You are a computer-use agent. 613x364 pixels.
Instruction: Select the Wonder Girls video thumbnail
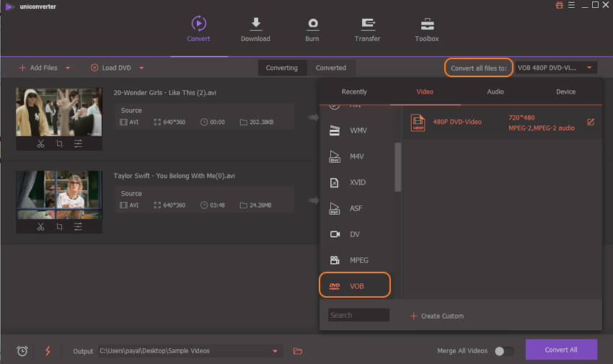pyautogui.click(x=58, y=112)
